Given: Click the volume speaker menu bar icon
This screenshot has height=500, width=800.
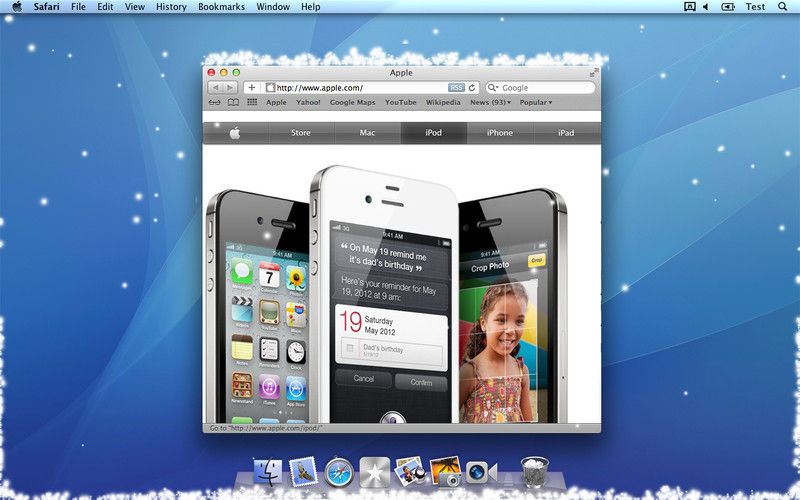Looking at the screenshot, I should pos(706,7).
